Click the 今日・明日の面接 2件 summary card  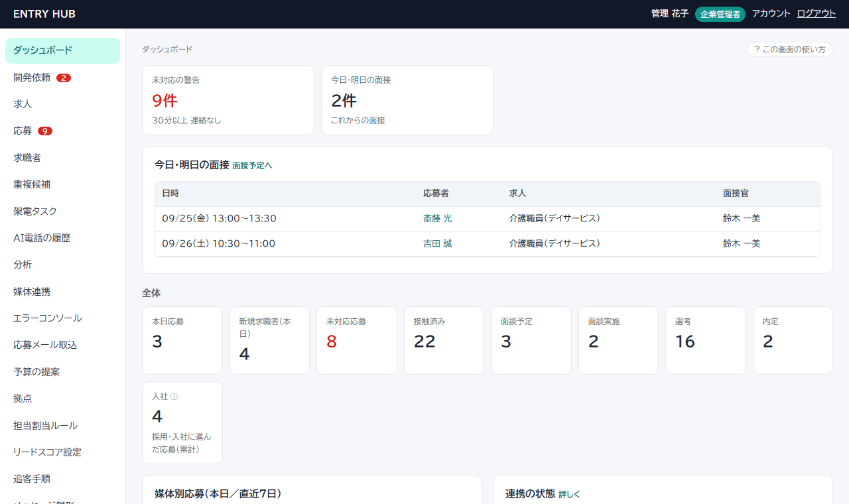tap(407, 100)
